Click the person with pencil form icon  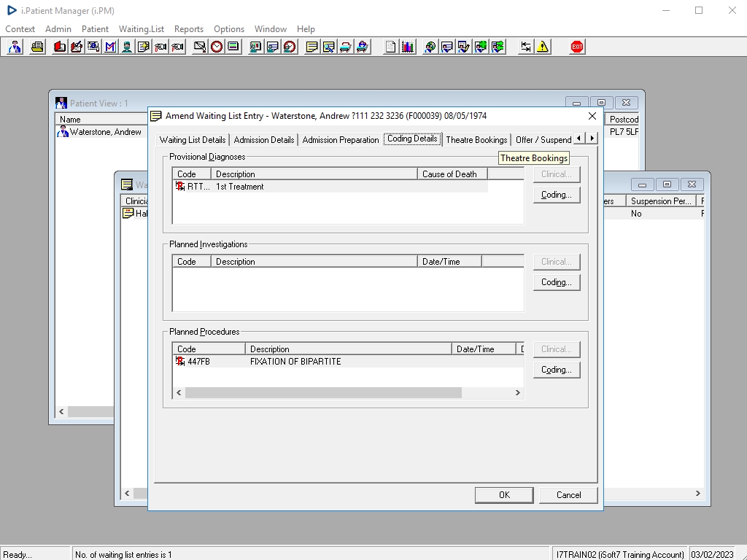point(464,47)
